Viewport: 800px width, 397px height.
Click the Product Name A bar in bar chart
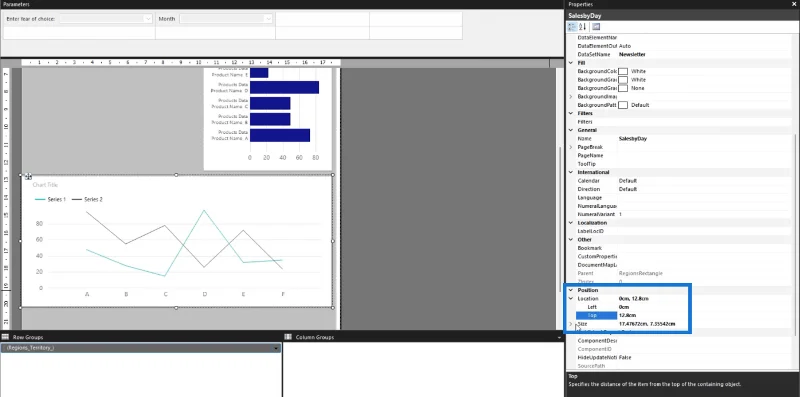coord(280,135)
